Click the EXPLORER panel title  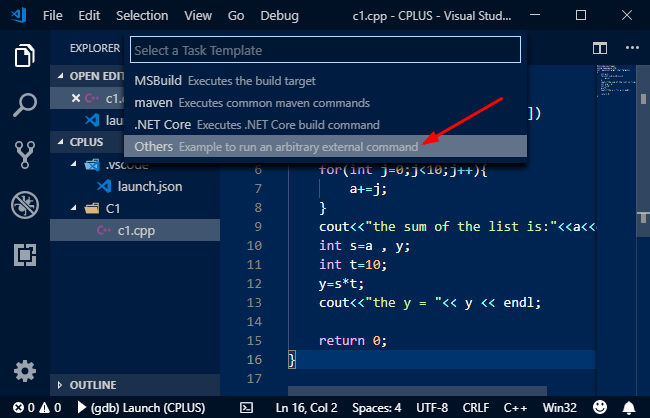tap(95, 48)
